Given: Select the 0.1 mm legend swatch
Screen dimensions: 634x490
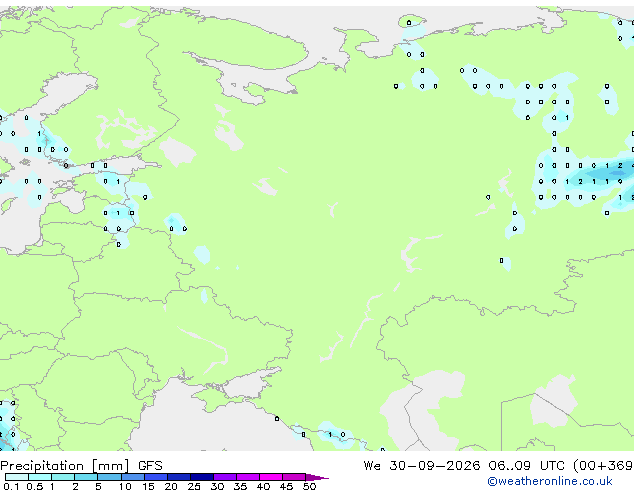Looking at the screenshot, I should click(x=17, y=477).
